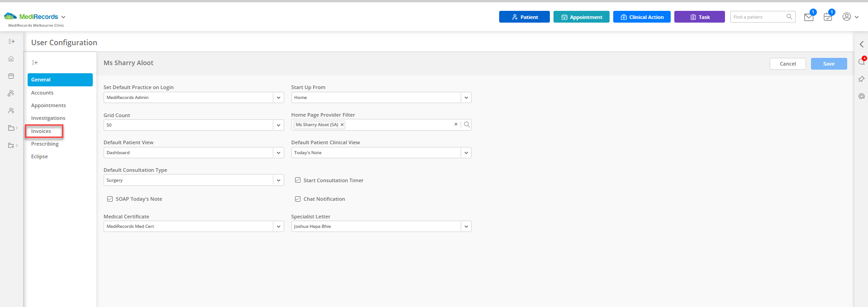Click the Save button

coord(829,64)
